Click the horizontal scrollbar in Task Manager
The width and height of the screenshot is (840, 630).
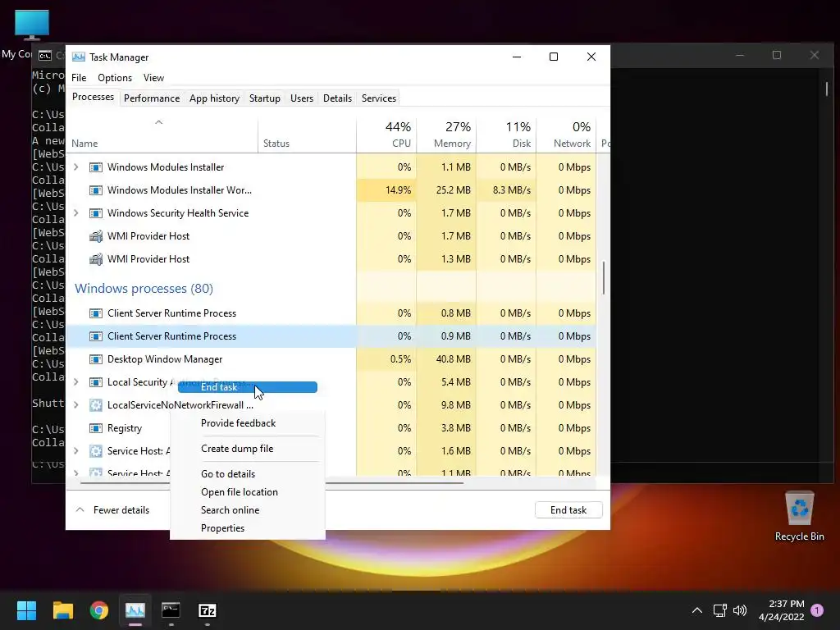272,482
